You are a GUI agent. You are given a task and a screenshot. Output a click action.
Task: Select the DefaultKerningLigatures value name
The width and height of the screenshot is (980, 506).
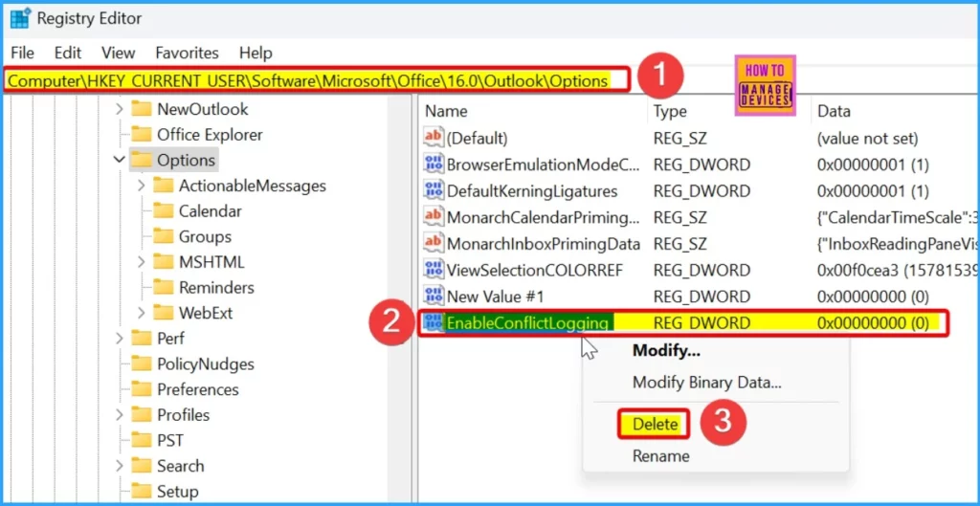532,190
